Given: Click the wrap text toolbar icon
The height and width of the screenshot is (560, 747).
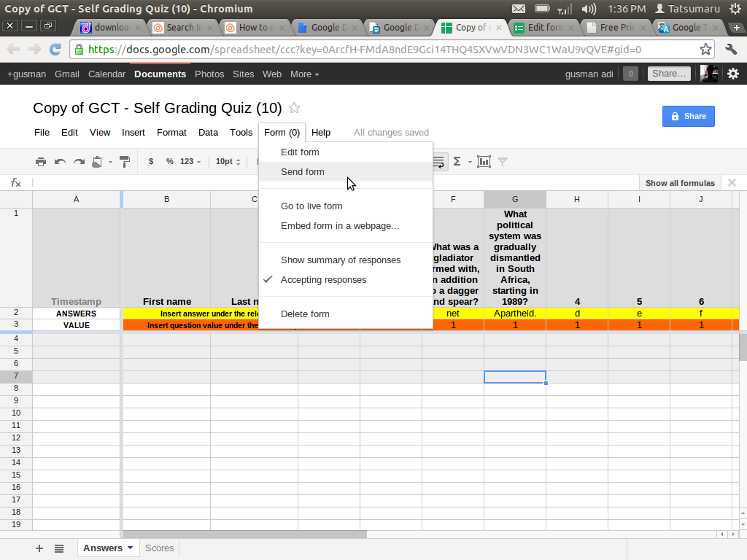Looking at the screenshot, I should pos(438,162).
